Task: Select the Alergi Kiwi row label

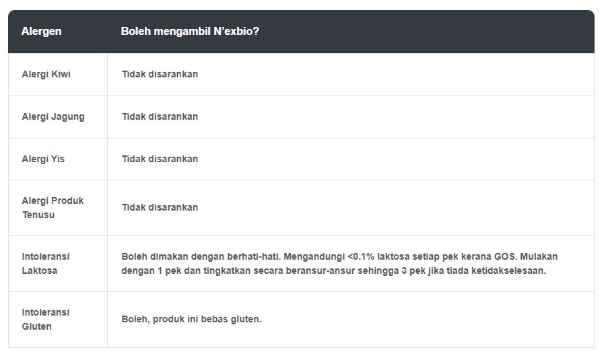Action: point(46,74)
